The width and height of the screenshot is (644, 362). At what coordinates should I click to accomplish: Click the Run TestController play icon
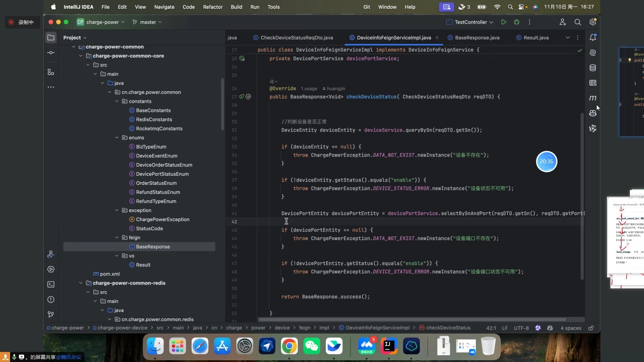(x=503, y=22)
